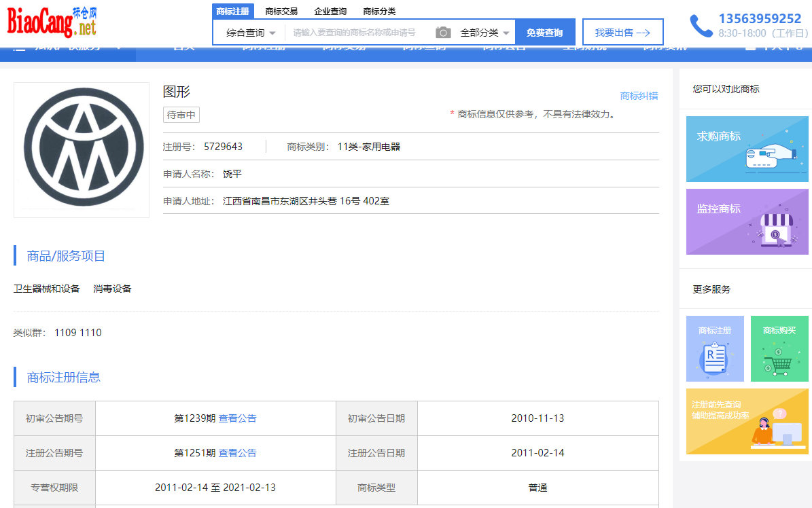Click the 初审公告期号 label cell
The image size is (812, 508).
pos(54,418)
